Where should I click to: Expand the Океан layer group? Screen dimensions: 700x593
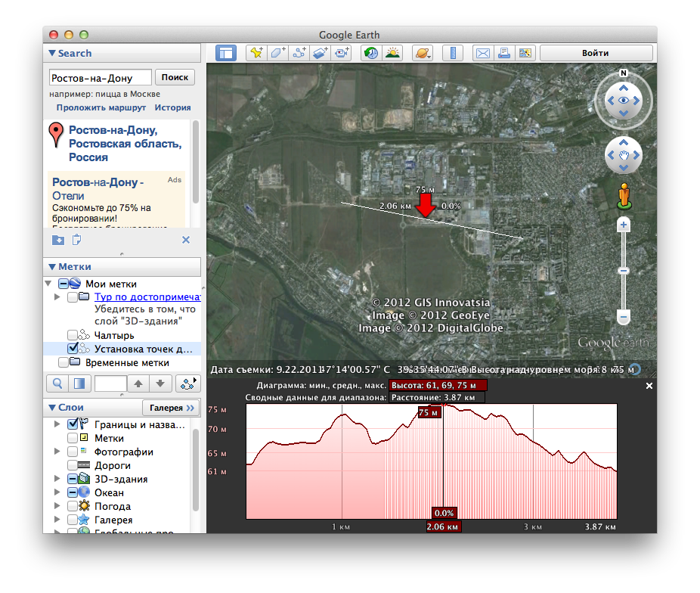click(x=57, y=492)
